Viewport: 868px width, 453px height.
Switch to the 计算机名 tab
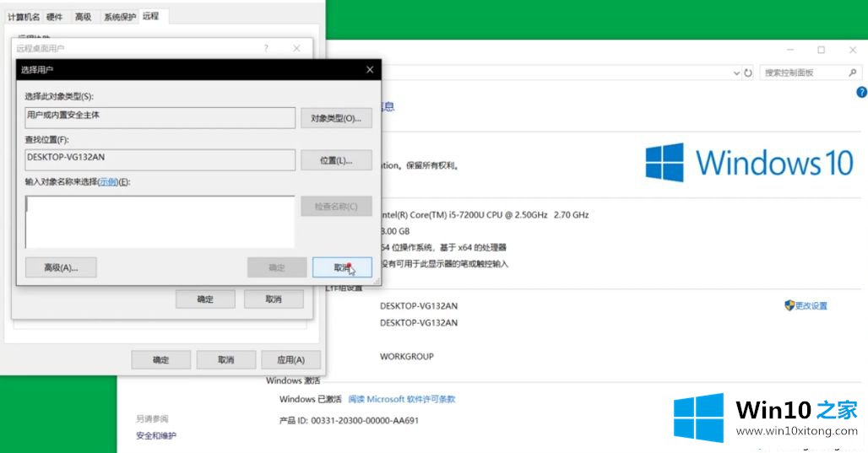pyautogui.click(x=24, y=17)
